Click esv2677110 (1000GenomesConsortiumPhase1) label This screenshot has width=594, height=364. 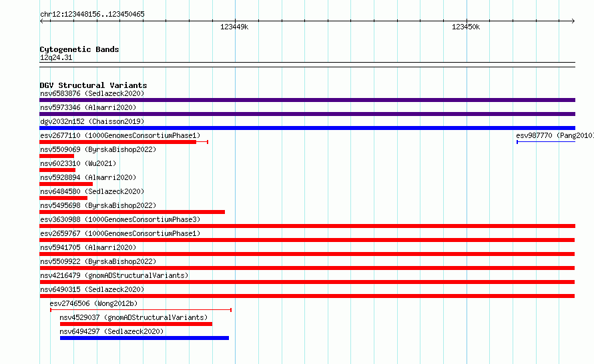(120, 135)
